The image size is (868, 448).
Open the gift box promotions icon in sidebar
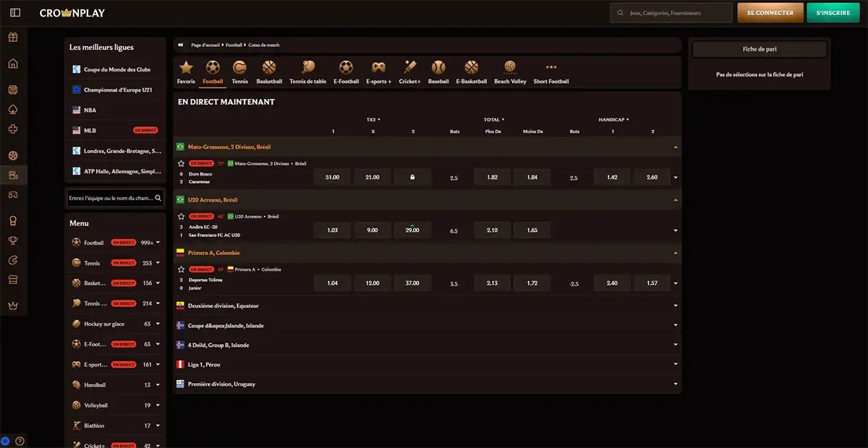point(13,38)
